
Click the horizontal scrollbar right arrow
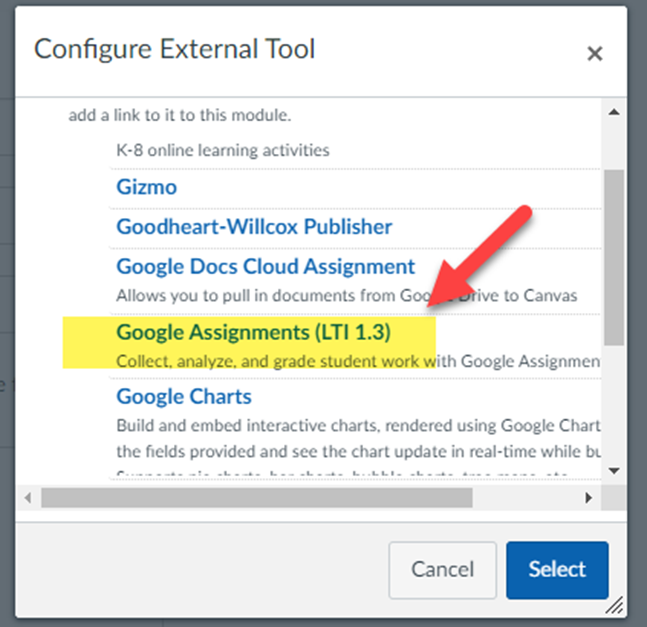(589, 497)
